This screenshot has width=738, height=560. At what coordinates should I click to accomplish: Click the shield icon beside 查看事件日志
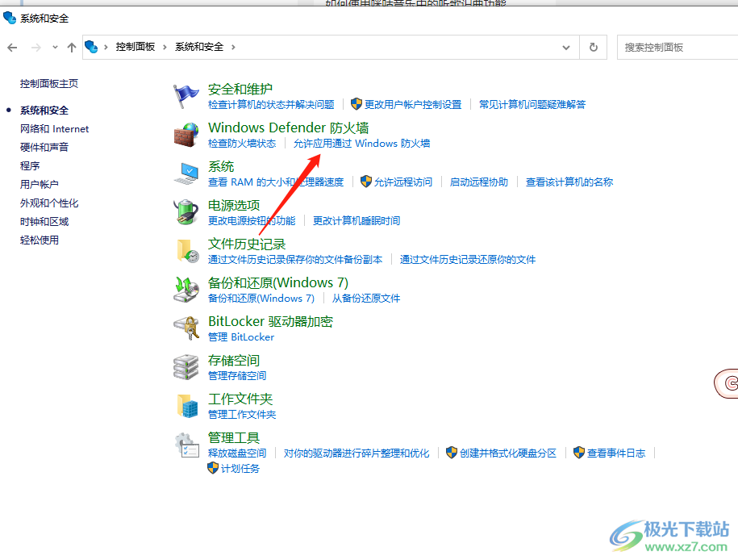tap(579, 453)
